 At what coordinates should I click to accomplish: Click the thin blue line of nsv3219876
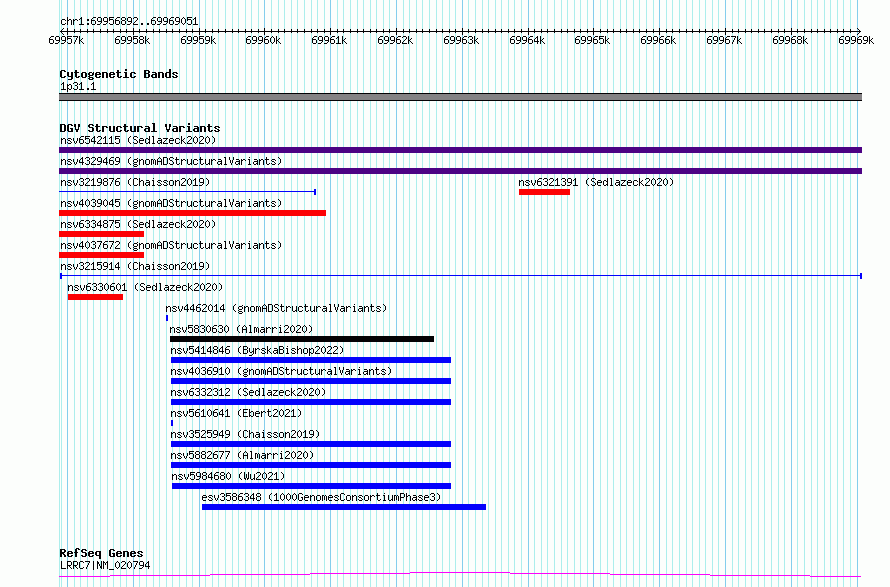point(187,192)
